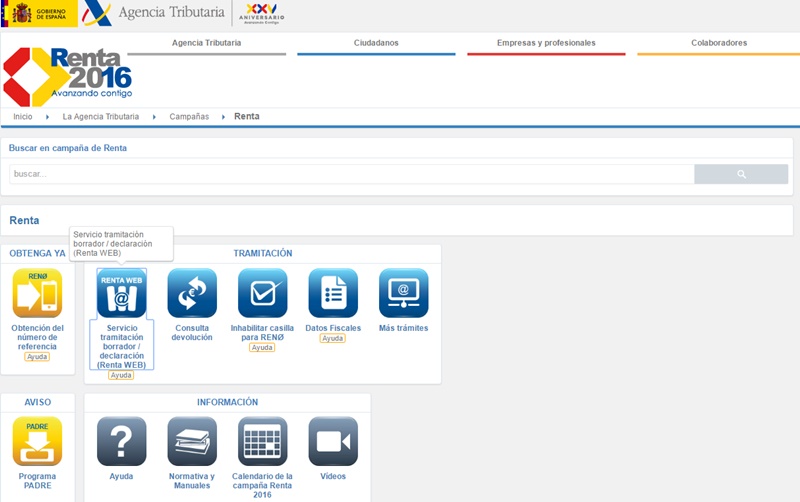Click the Vídeos camera icon

(332, 441)
